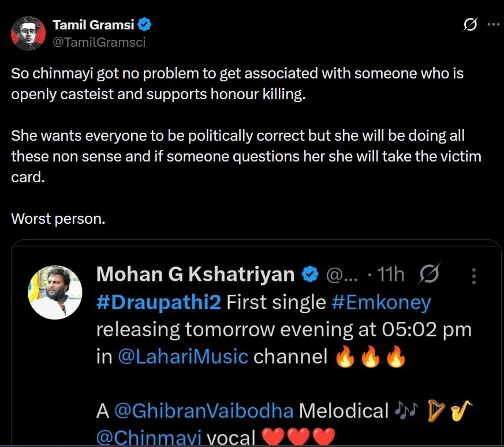
Task: Open Grok icon in the quoted post
Action: (429, 274)
